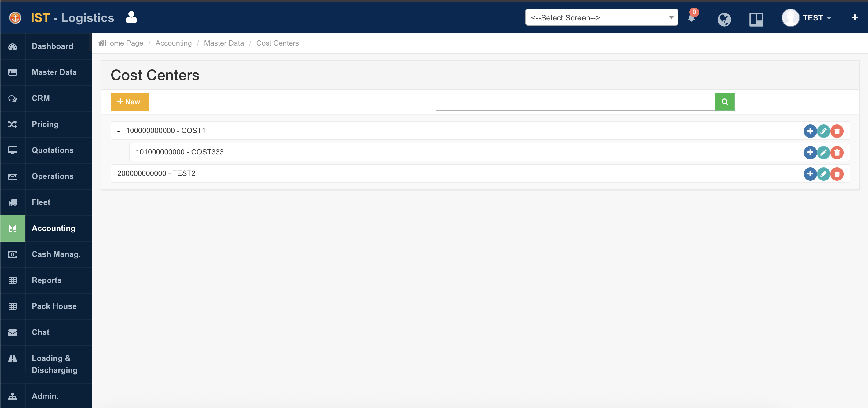Delete COST333 using the trash icon
The image size is (868, 408).
click(837, 152)
